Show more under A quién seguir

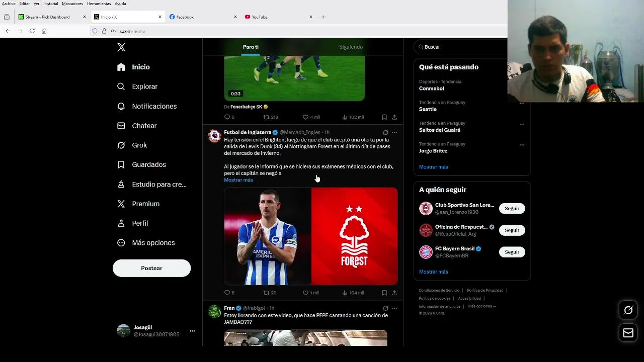pyautogui.click(x=433, y=272)
